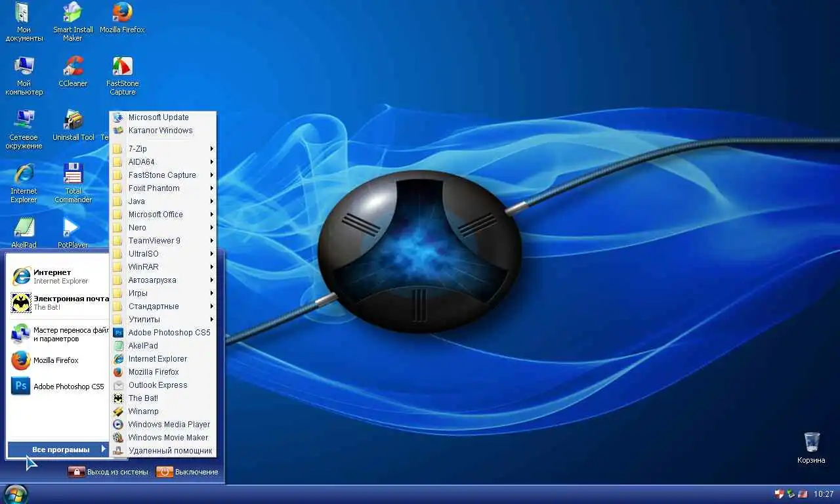Launch AkelPad from programs list
840x504 pixels.
(x=163, y=346)
